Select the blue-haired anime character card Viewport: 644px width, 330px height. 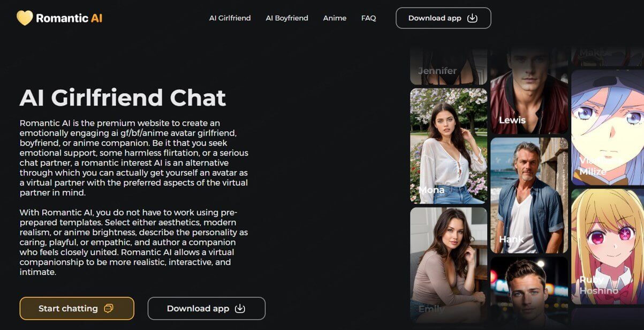[608, 127]
